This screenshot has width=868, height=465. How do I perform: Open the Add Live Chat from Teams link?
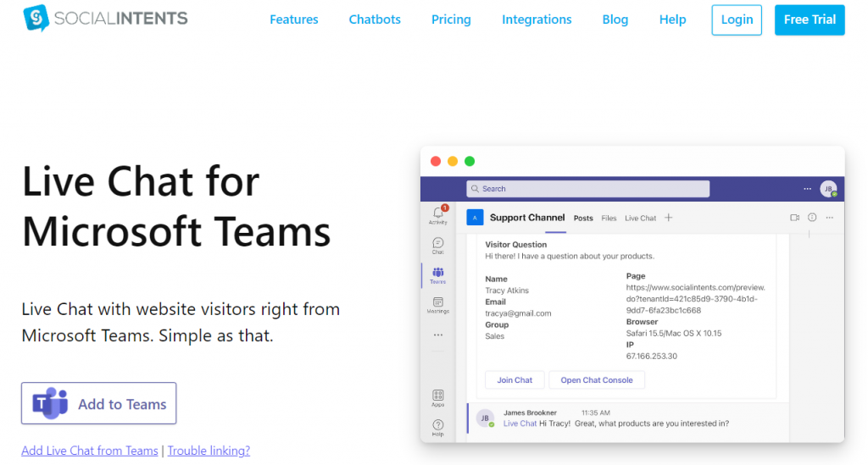[90, 451]
